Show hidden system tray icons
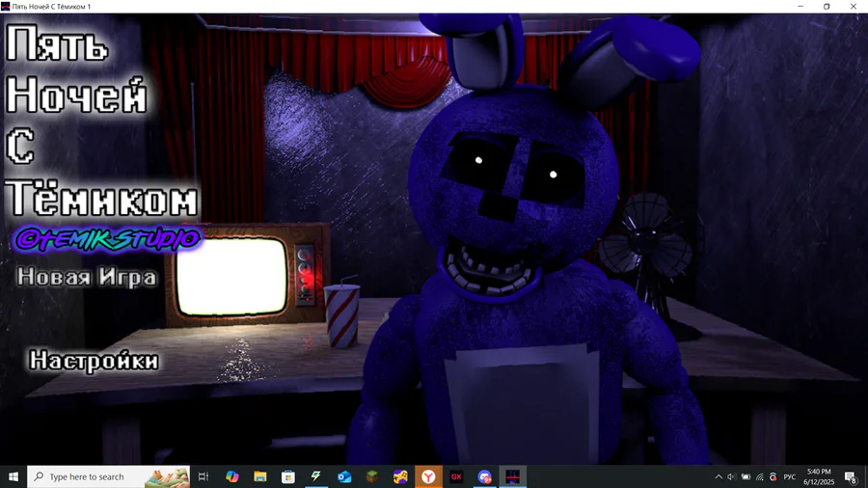This screenshot has width=868, height=488. [x=719, y=477]
